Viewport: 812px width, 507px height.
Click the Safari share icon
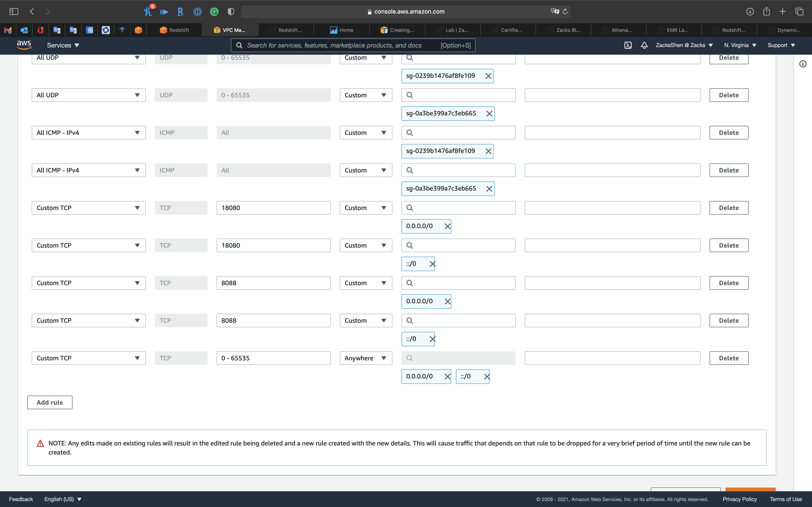point(766,12)
